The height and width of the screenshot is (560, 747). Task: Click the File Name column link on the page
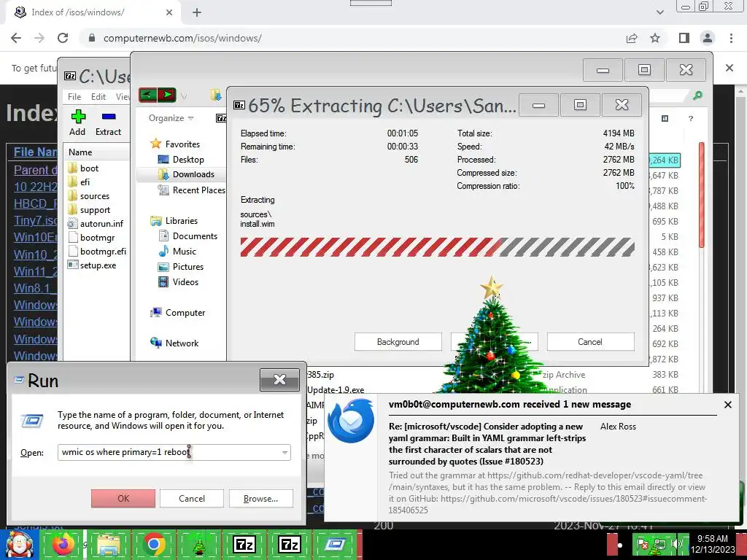tap(35, 152)
